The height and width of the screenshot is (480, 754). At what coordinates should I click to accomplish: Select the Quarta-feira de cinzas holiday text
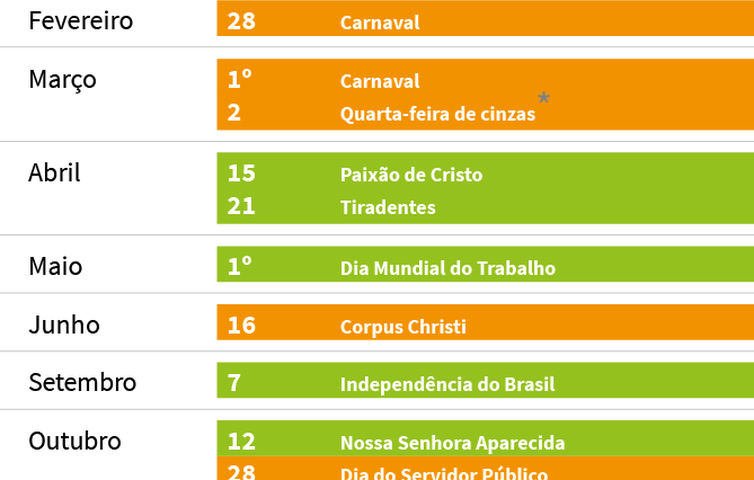[437, 114]
